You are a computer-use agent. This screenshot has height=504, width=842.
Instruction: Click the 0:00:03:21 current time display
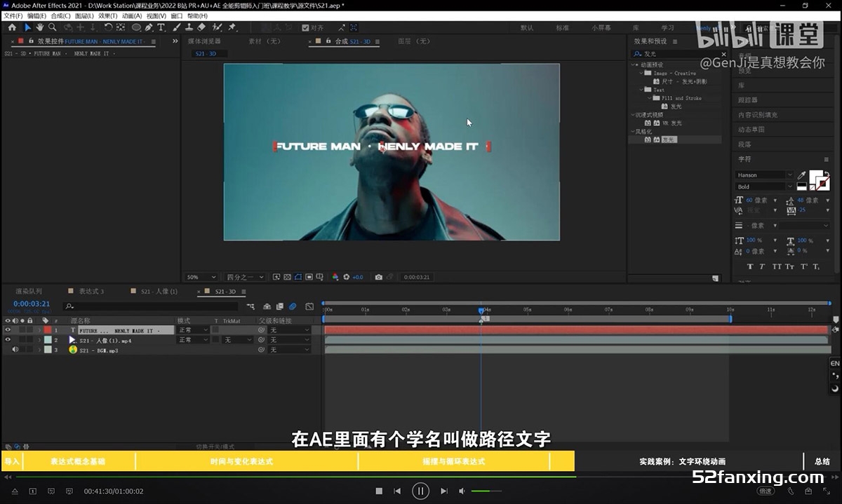32,304
